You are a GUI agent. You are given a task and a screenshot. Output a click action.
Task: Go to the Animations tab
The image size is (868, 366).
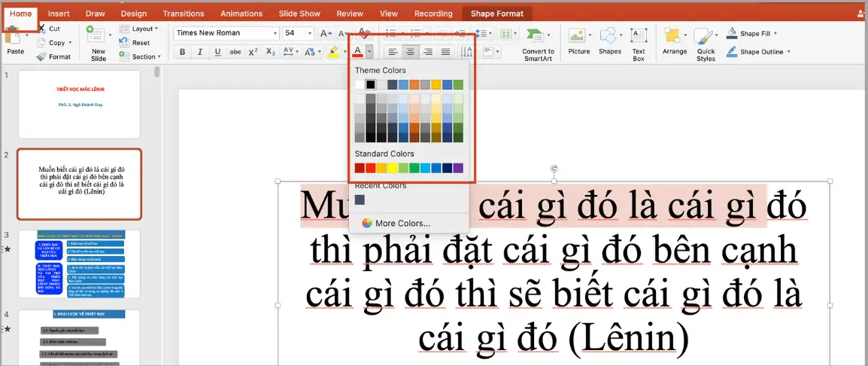(241, 14)
